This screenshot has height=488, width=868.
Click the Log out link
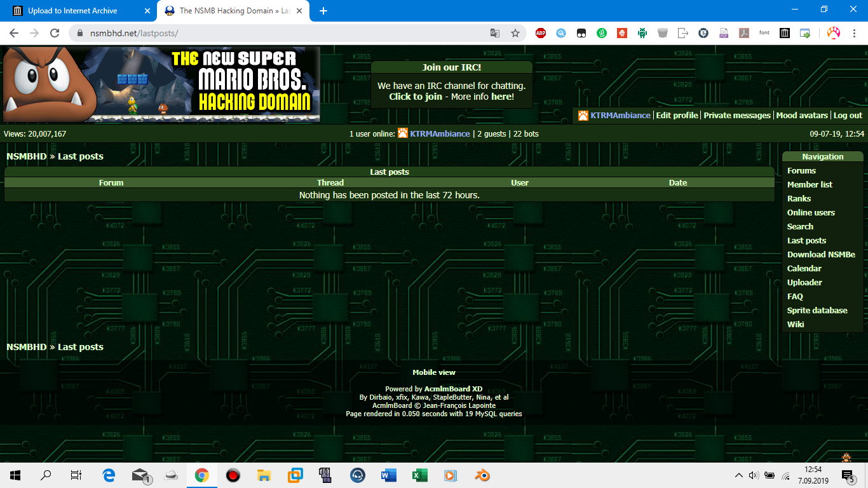[848, 115]
